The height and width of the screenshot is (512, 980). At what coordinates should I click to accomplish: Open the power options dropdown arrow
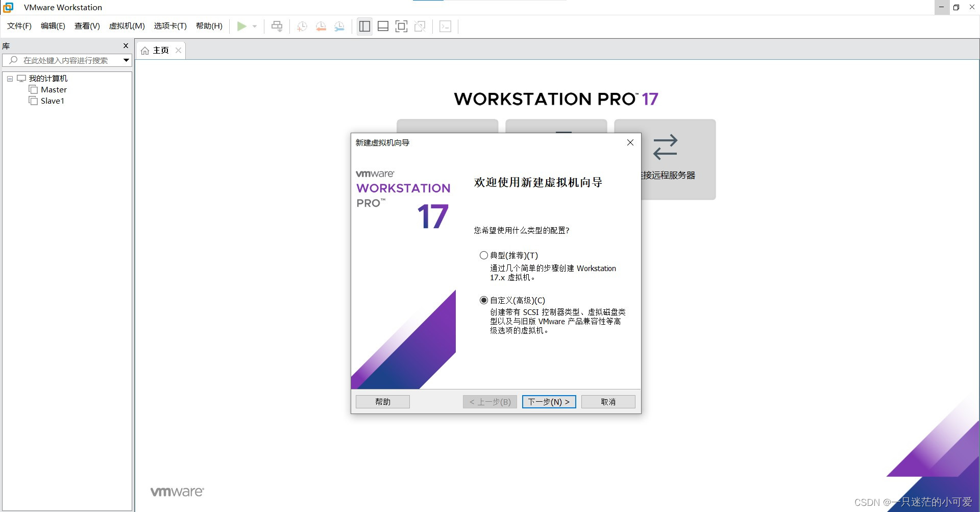click(255, 27)
